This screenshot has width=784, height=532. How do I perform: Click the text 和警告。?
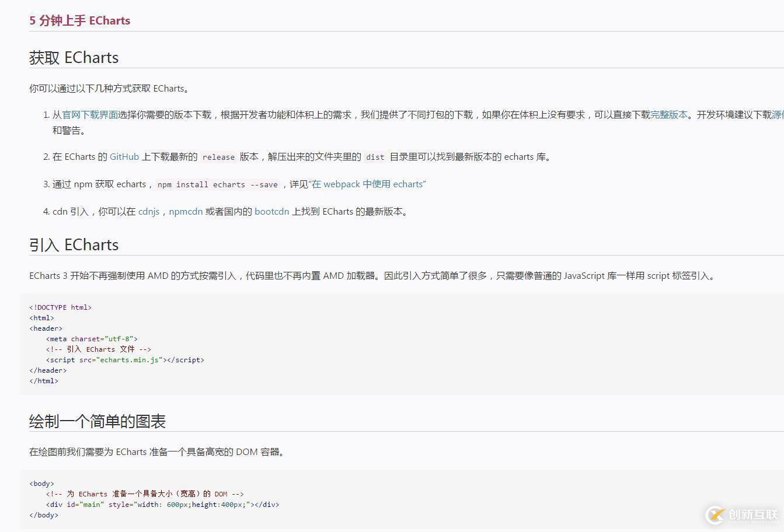point(70,131)
